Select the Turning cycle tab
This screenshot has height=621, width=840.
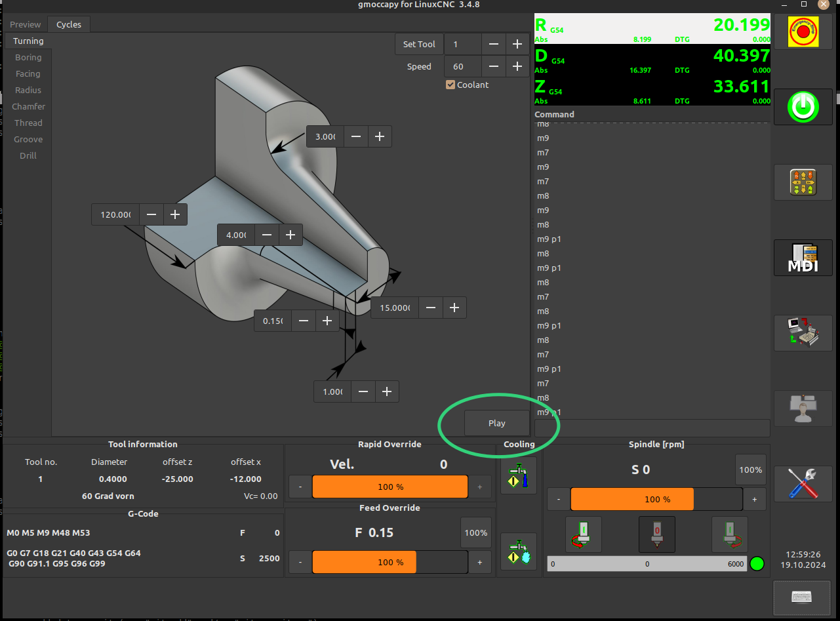pyautogui.click(x=28, y=41)
